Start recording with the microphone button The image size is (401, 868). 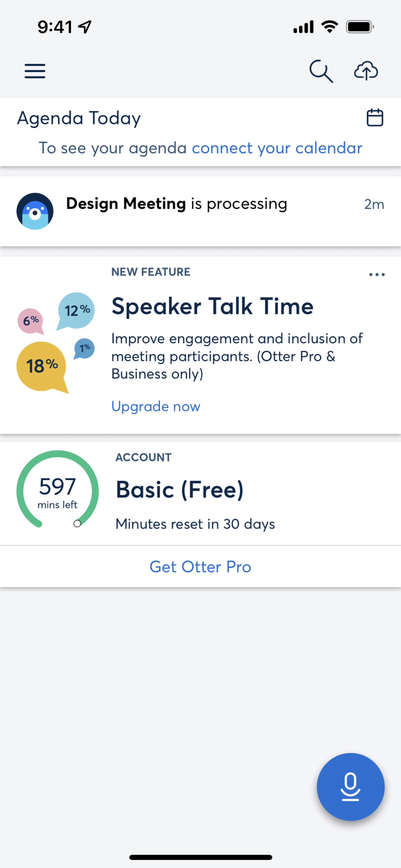point(350,787)
